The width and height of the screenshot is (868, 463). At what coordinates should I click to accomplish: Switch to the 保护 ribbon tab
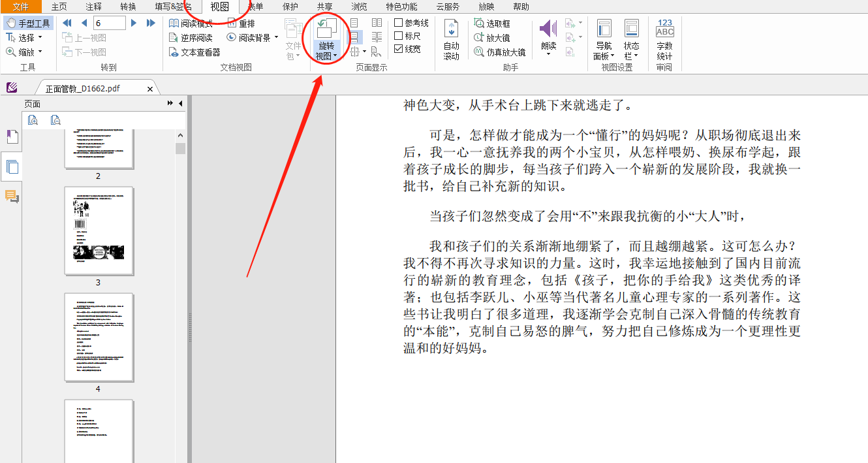point(290,7)
